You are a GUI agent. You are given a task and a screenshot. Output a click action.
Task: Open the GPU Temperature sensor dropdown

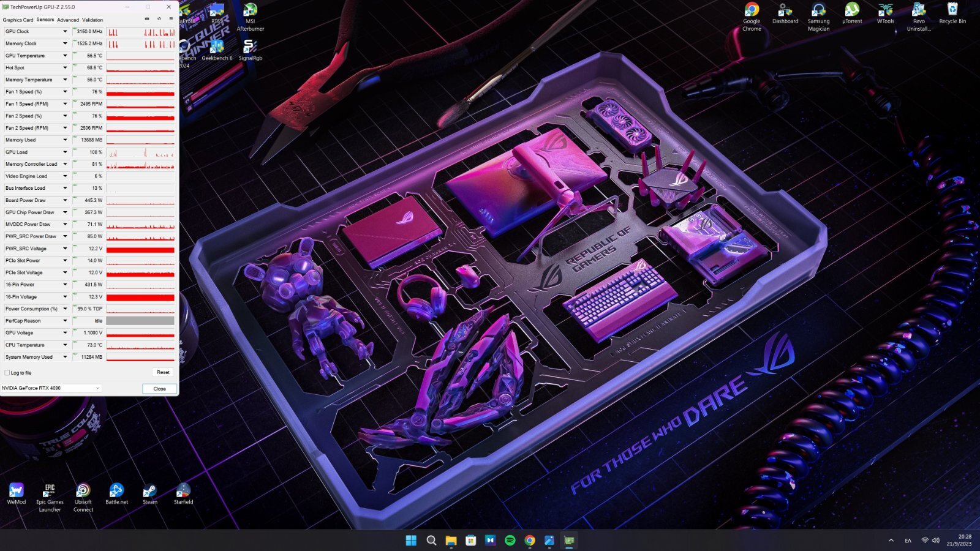[65, 56]
